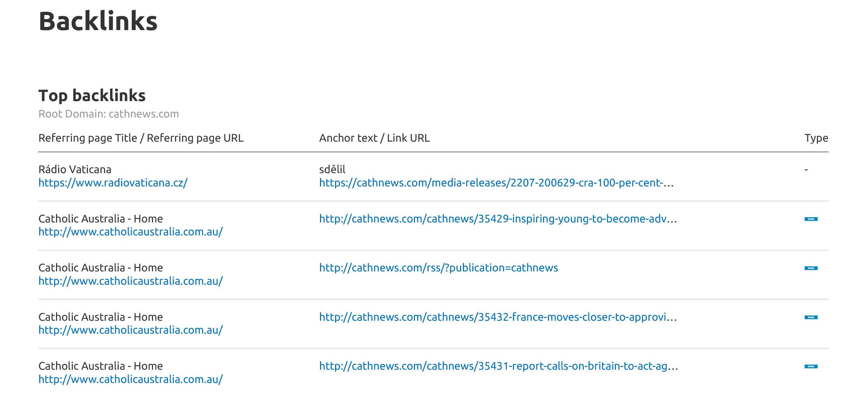Click IMAGE badge for inspiring-young-to-become link row
The width and height of the screenshot is (868, 405).
811,219
